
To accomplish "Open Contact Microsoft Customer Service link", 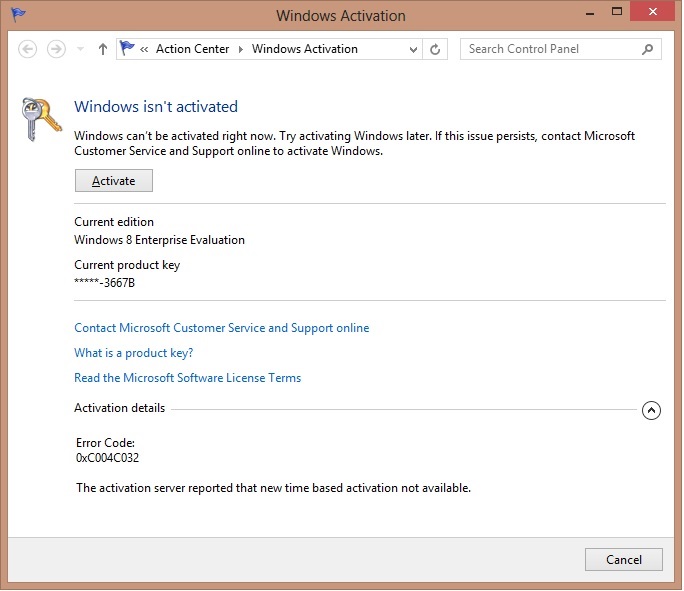I will coord(221,328).
